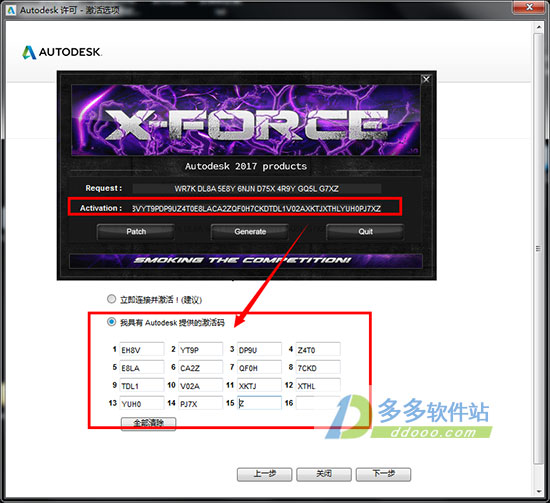
Task: Click the close (关闭) button at bottom
Action: [324, 474]
